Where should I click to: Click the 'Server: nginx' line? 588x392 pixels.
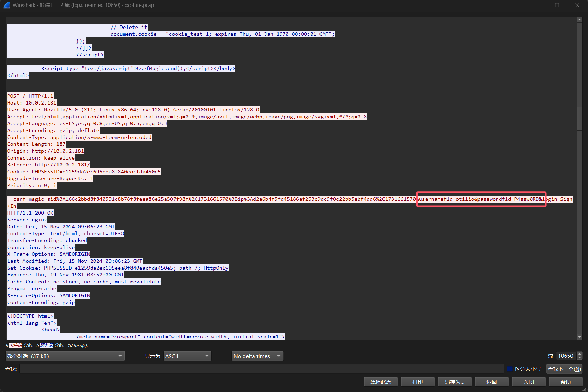[27, 220]
